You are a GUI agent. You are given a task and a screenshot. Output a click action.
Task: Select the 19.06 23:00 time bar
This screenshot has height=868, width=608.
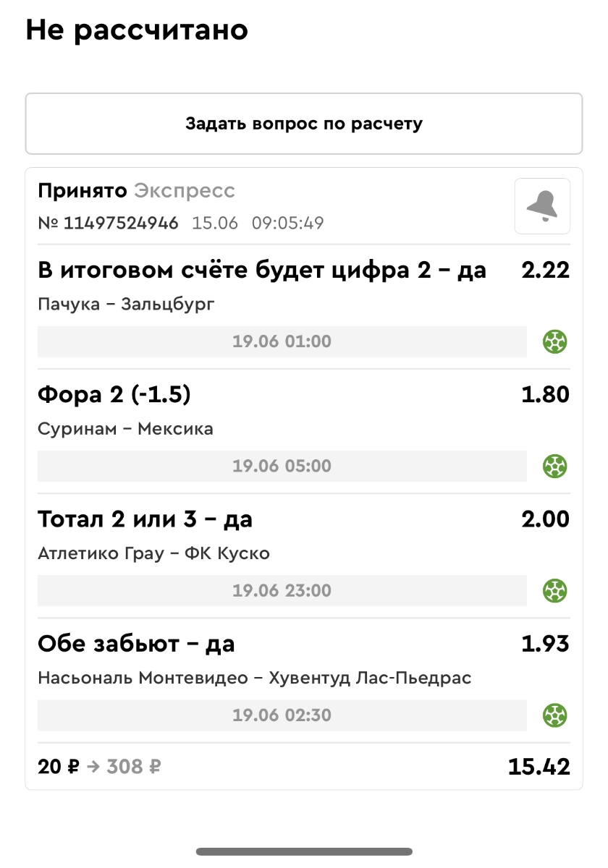tap(282, 590)
